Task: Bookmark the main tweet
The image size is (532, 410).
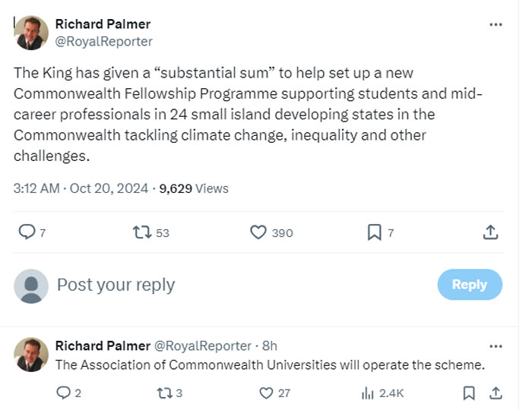Action: 374,232
